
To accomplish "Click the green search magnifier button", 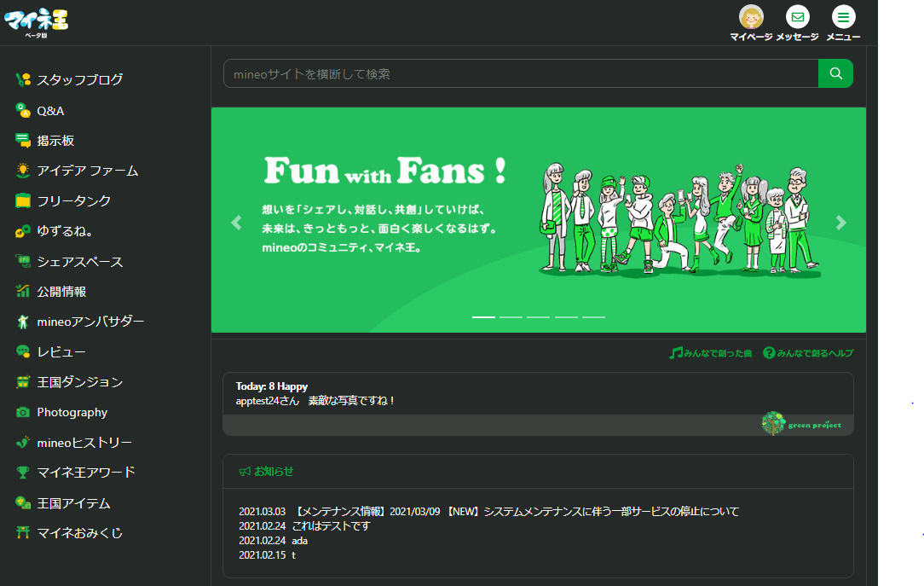I will [x=835, y=73].
